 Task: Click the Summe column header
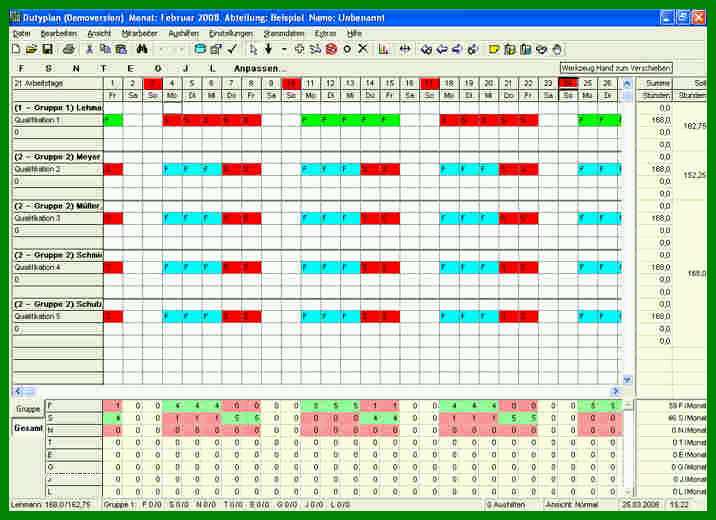click(x=656, y=84)
